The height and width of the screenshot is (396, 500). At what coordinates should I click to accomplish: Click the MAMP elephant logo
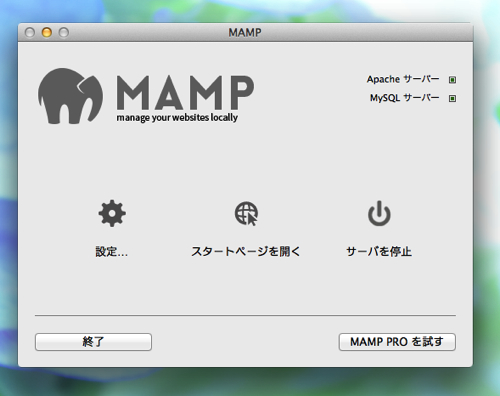pyautogui.click(x=70, y=96)
